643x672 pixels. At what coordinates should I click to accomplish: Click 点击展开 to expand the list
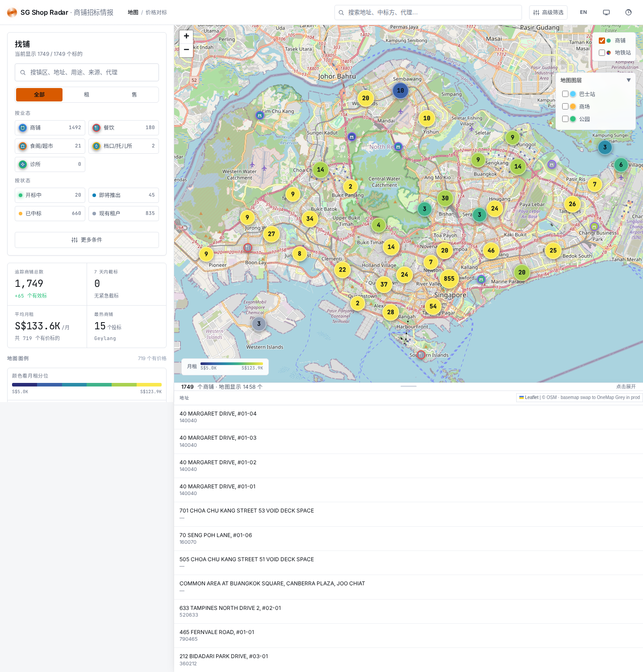click(626, 386)
